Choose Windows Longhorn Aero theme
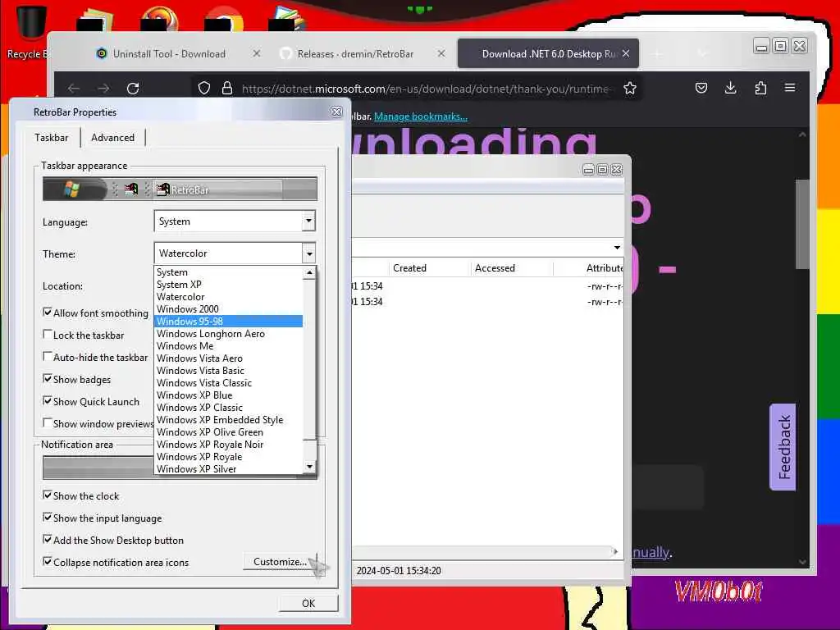Viewport: 840px width, 630px height. pyautogui.click(x=228, y=334)
